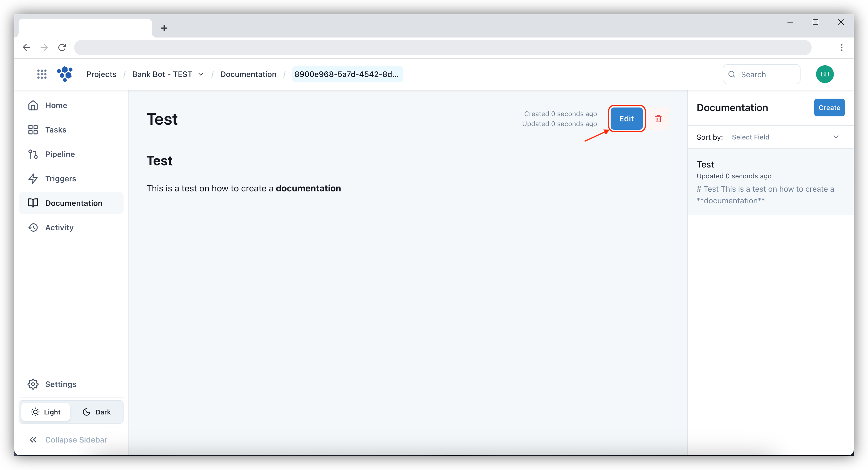This screenshot has height=470, width=868.
Task: Click the Activity icon in sidebar
Action: 33,227
